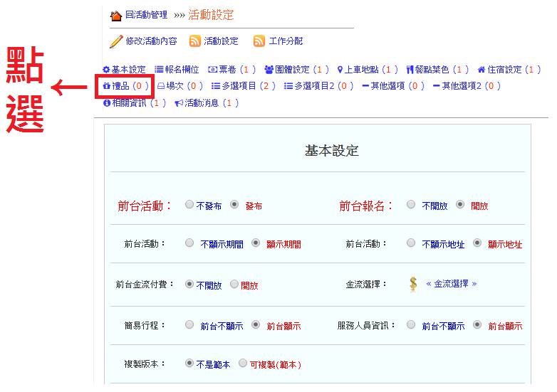The image size is (557, 392).
Task: Click the group icon beside 團體設定
Action: (269, 70)
